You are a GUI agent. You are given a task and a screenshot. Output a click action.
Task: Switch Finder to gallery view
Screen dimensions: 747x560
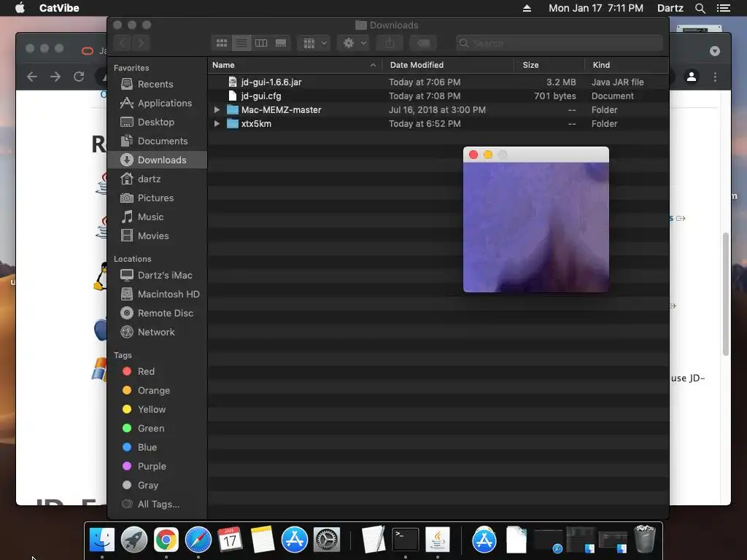(x=281, y=43)
